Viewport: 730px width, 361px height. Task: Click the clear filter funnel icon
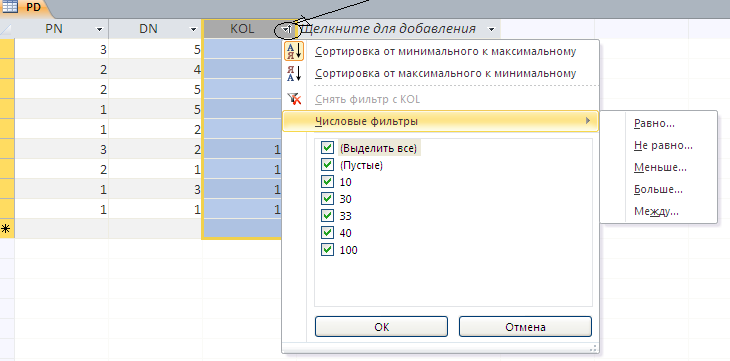click(x=294, y=99)
